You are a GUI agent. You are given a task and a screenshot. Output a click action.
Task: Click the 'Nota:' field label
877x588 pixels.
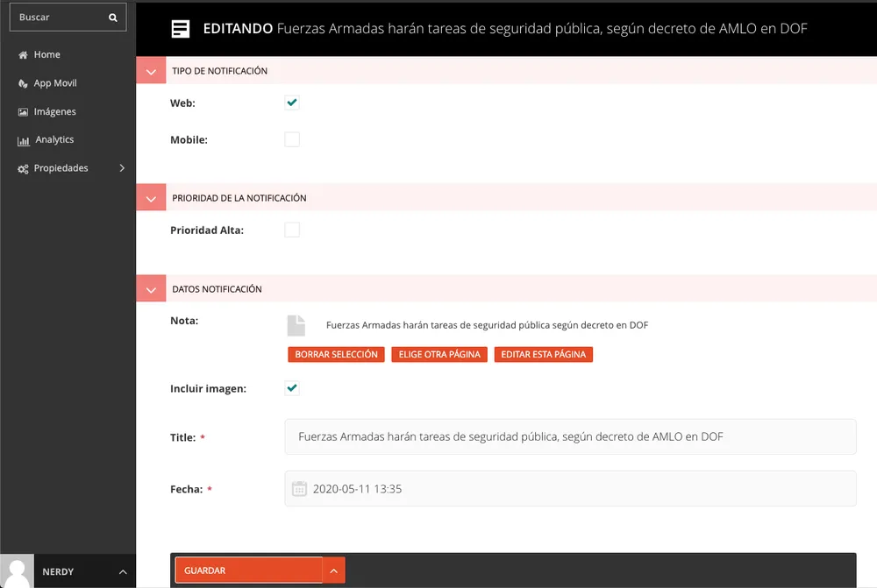184,321
